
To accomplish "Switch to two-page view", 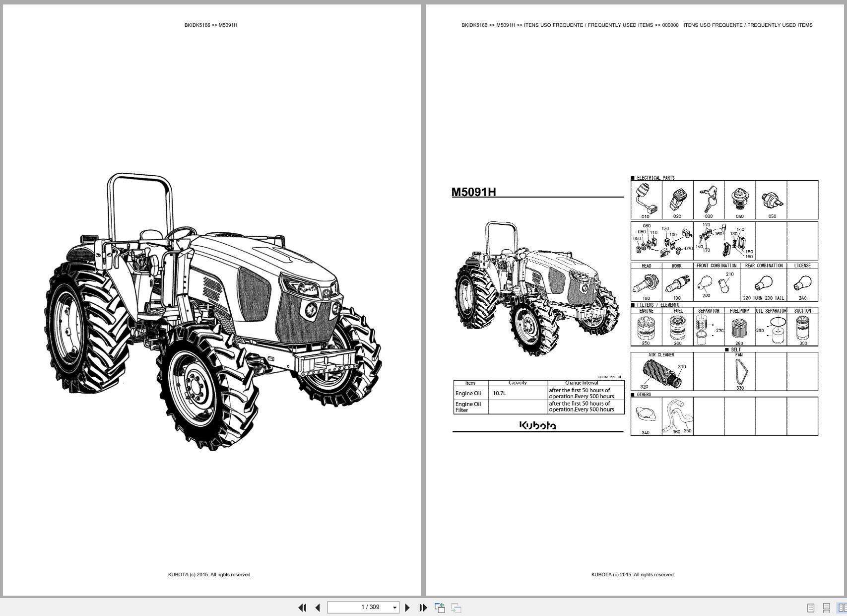I will click(x=842, y=608).
